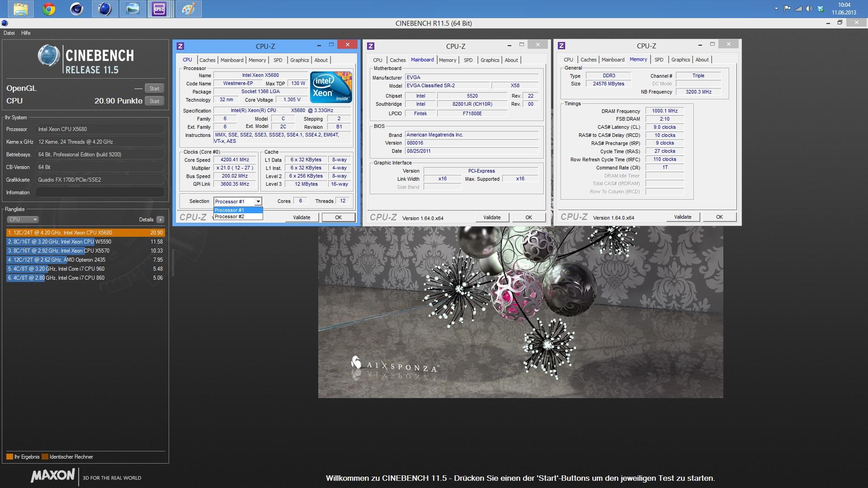The width and height of the screenshot is (868, 488).
Task: Open Caches tab in the Mainboard CPU-Z window
Action: (397, 60)
